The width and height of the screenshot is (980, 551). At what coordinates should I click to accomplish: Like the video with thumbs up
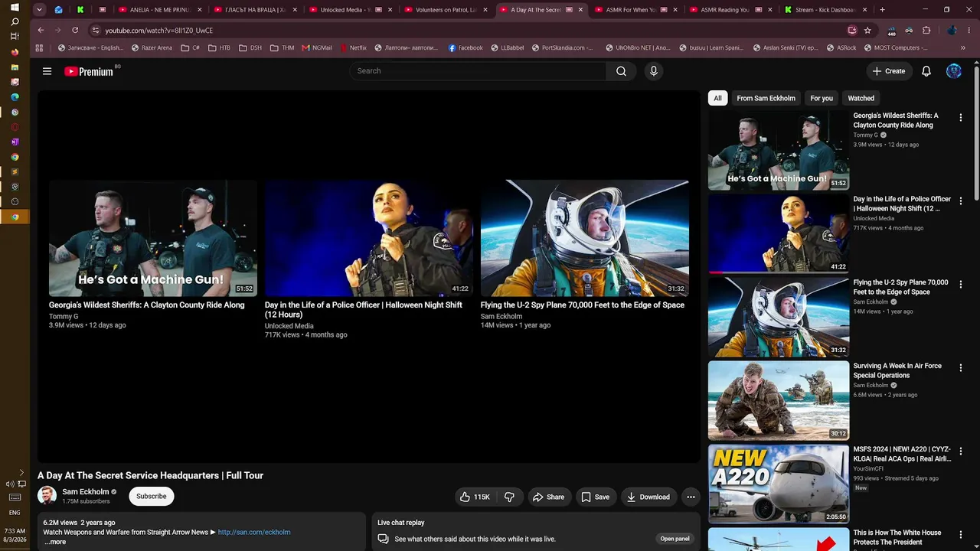point(474,497)
